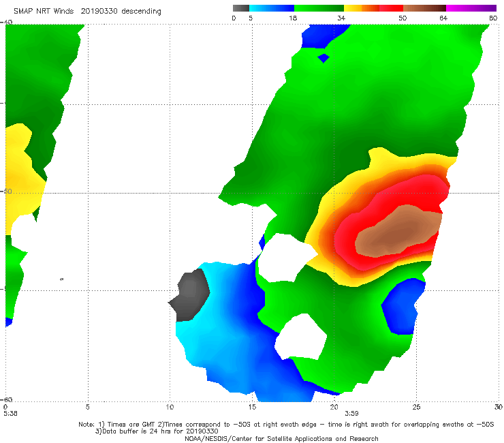The image size is (504, 443).
Task: Click the color bar label '64'
Action: pyautogui.click(x=443, y=18)
